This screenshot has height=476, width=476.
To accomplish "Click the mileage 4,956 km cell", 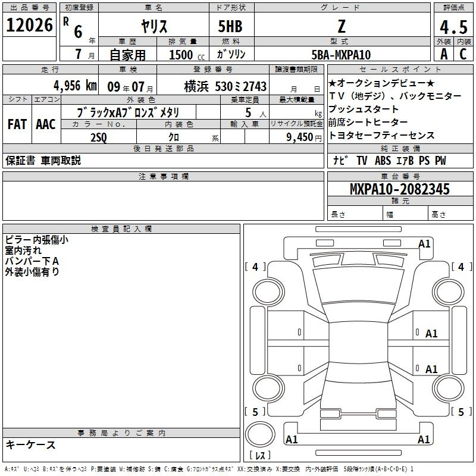I will click(51, 85).
